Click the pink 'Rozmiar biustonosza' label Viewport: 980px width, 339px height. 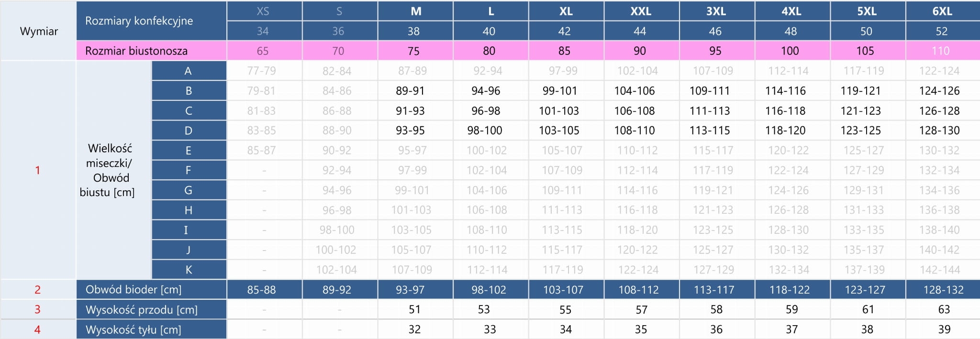pyautogui.click(x=136, y=51)
